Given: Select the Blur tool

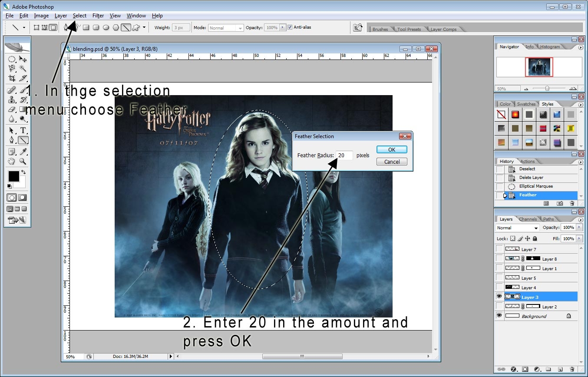Looking at the screenshot, I should [12, 119].
